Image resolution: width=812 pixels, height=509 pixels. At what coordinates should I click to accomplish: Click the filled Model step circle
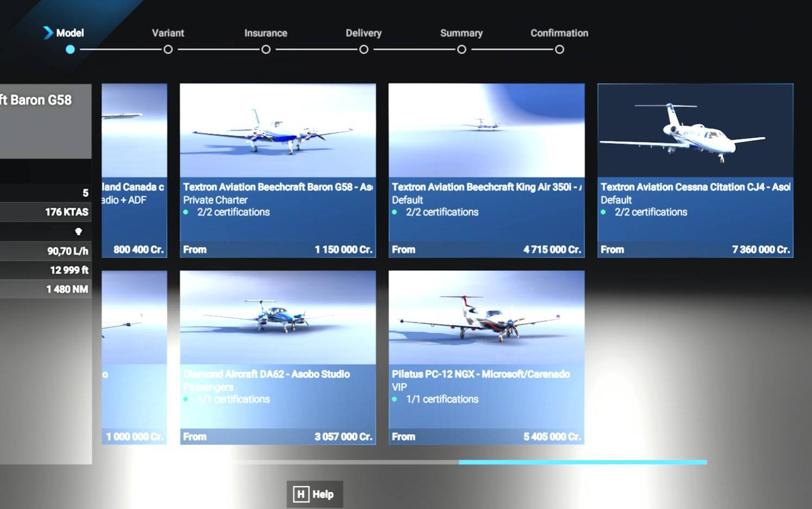pyautogui.click(x=70, y=49)
